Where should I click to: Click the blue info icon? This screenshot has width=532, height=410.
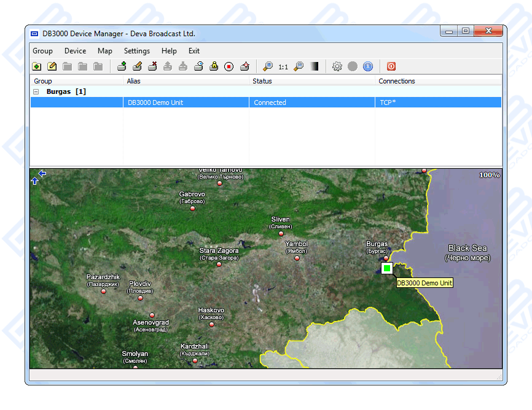pos(368,66)
